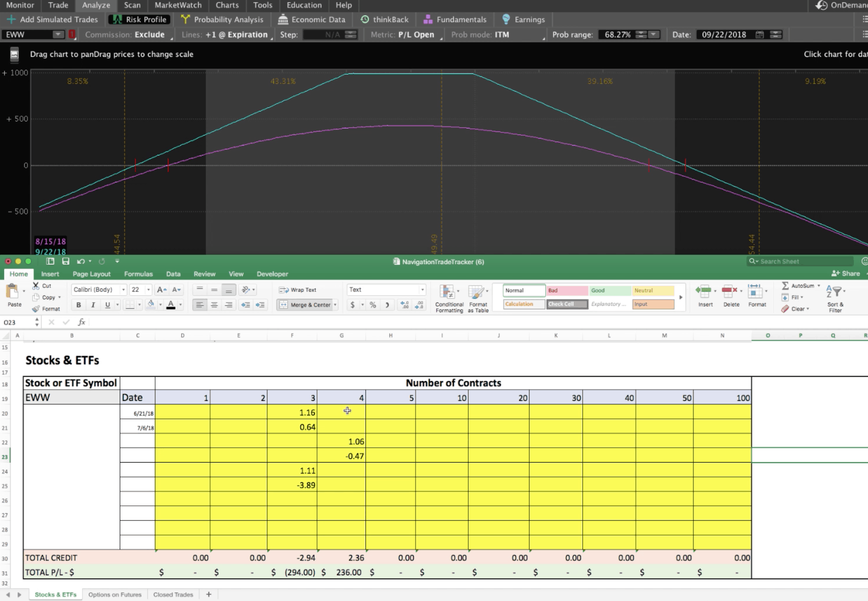Switch to the Options on Futures sheet
The height and width of the screenshot is (601, 868).
click(115, 594)
